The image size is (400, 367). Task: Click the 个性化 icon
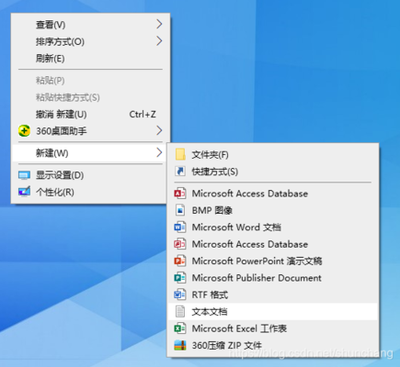point(24,192)
